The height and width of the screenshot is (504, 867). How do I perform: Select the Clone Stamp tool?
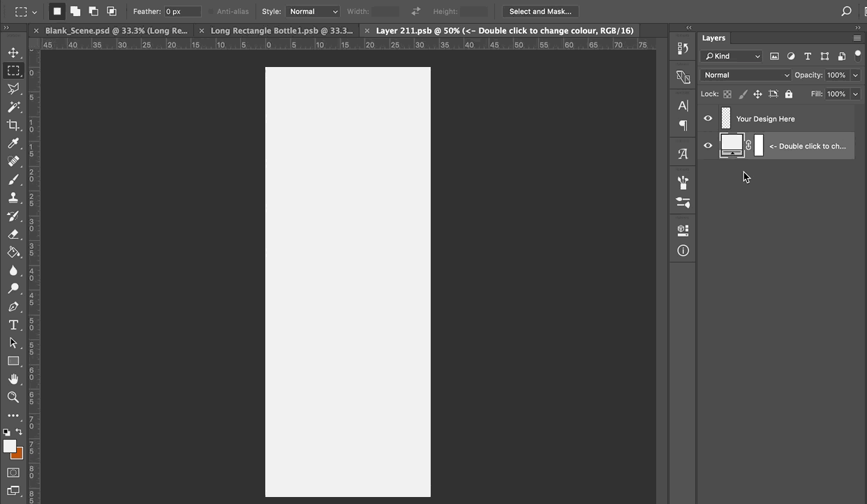[x=13, y=198]
